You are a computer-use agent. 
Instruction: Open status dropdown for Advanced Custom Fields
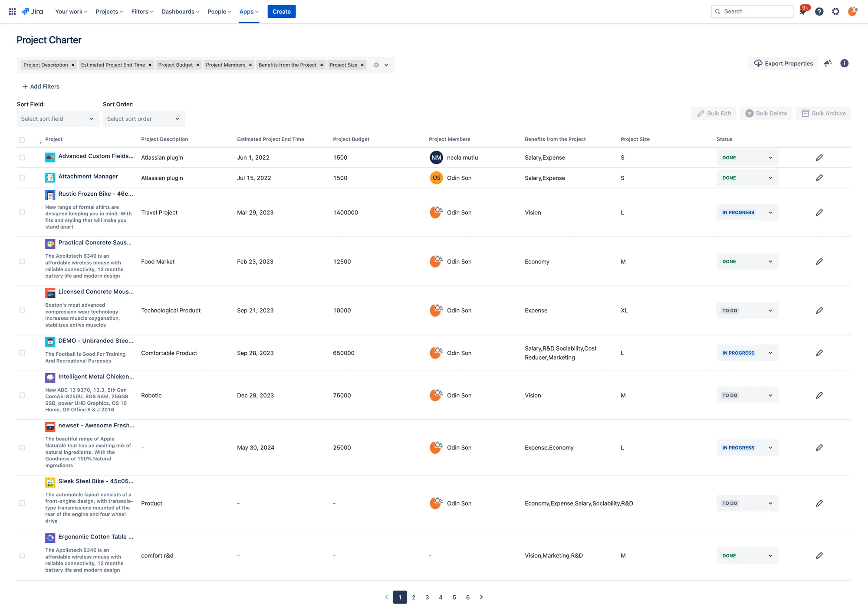point(747,158)
